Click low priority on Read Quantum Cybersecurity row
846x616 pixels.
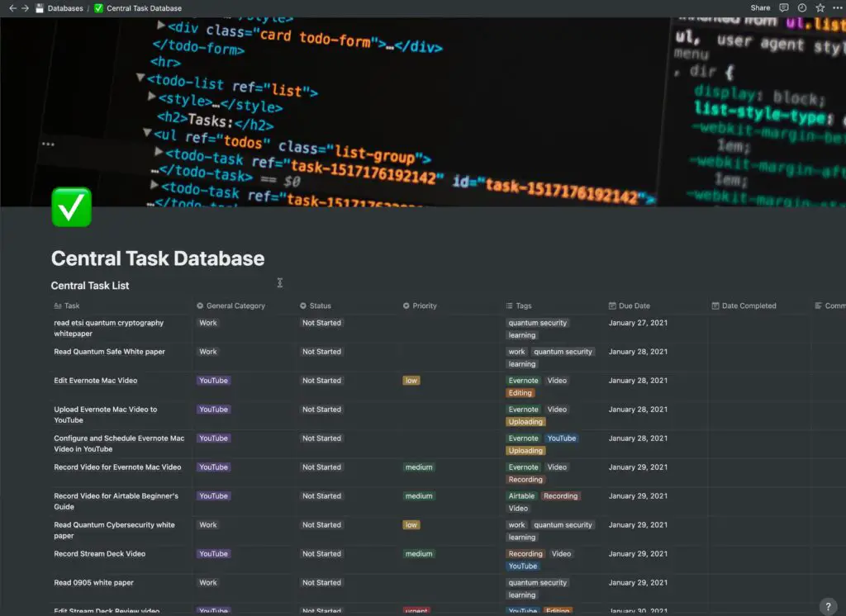(411, 525)
